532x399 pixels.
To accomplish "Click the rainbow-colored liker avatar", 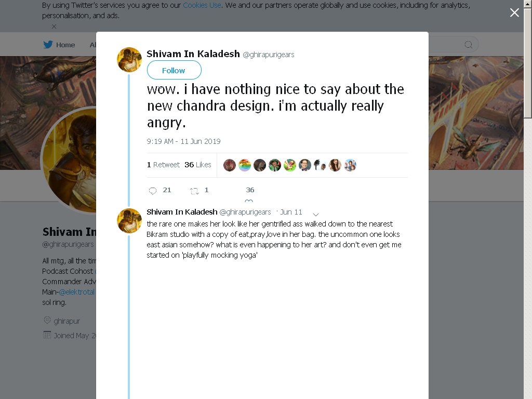I will tap(245, 165).
